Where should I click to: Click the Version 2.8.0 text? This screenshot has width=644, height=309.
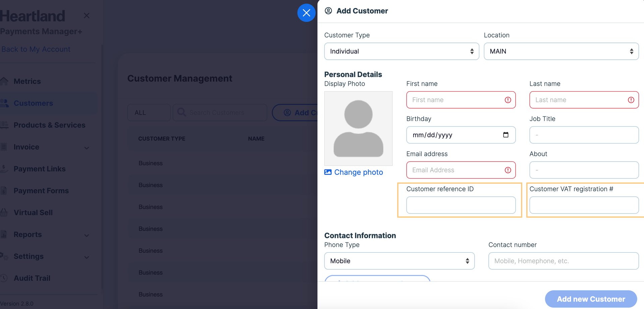(17, 304)
